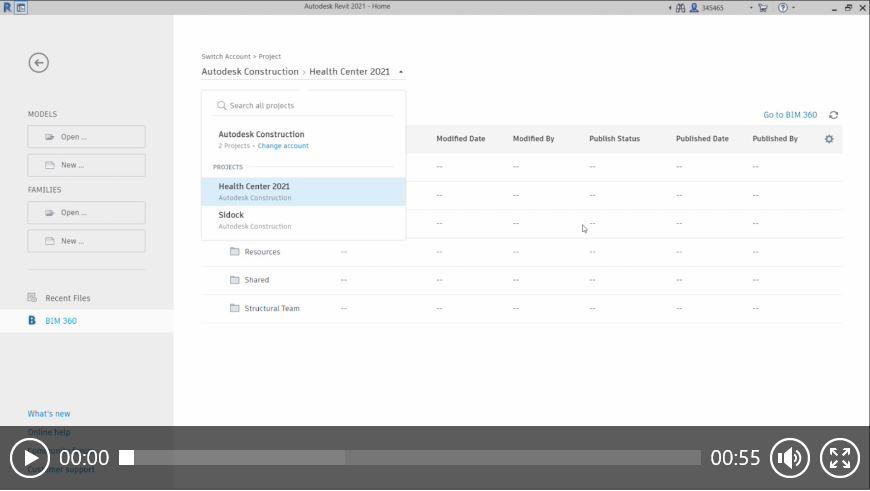The image size is (870, 491).
Task: Click the Recent Files icon
Action: pos(32,297)
